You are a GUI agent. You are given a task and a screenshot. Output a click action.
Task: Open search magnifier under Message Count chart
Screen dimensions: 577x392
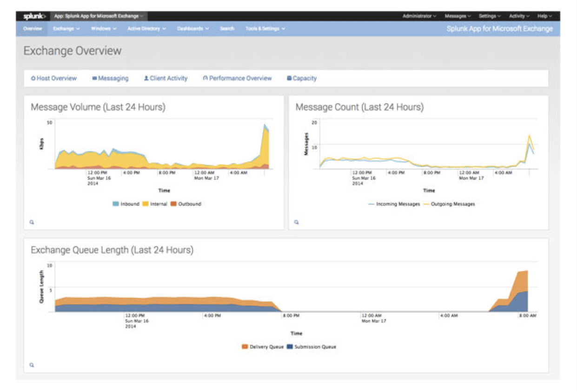pos(297,222)
